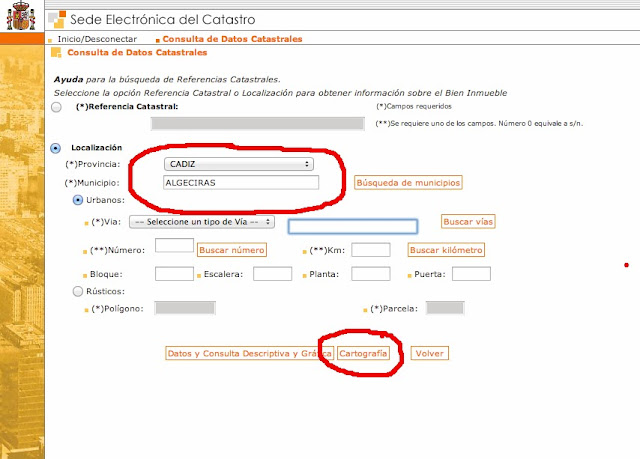Click the Buscar kilómetro button
Image resolution: width=640 pixels, height=459 pixels.
[x=446, y=250]
